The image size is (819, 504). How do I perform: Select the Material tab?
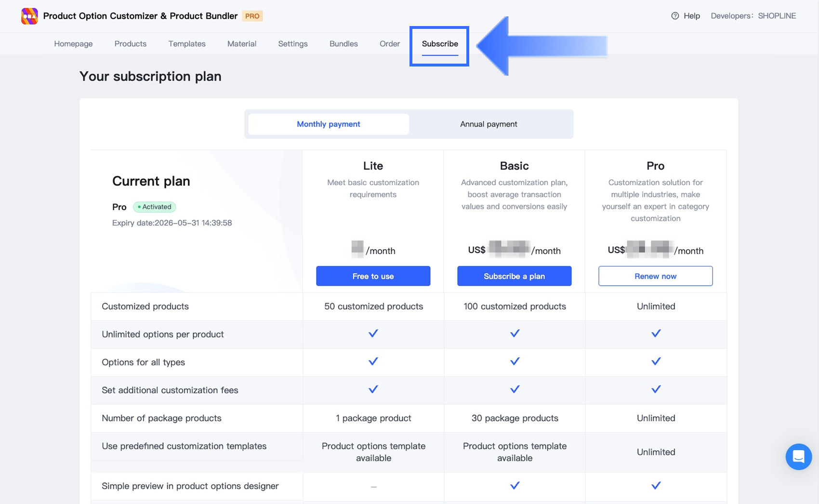coord(242,44)
